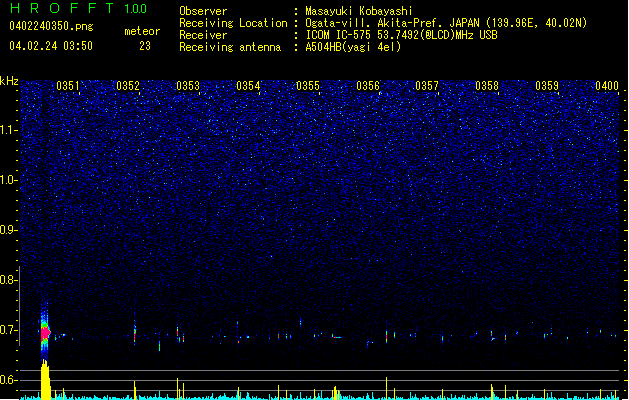Image resolution: width=629 pixels, height=400 pixels.
Task: Click the meteor count value 23
Action: pos(145,46)
